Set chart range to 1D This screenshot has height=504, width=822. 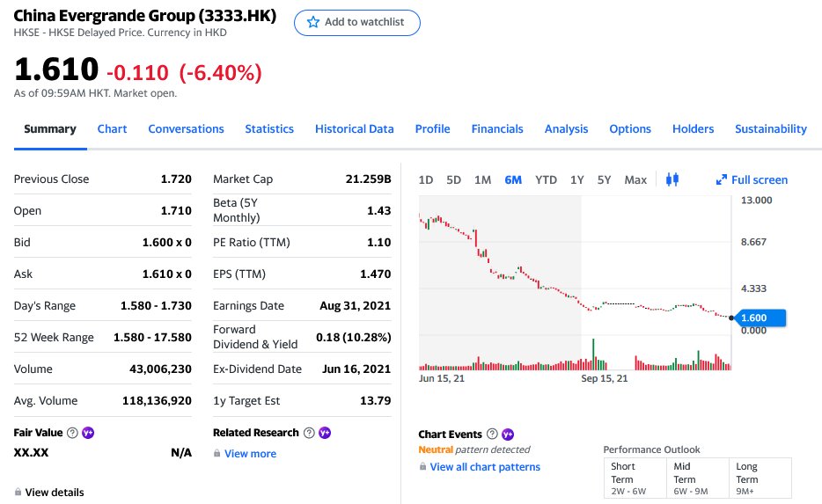click(x=426, y=180)
